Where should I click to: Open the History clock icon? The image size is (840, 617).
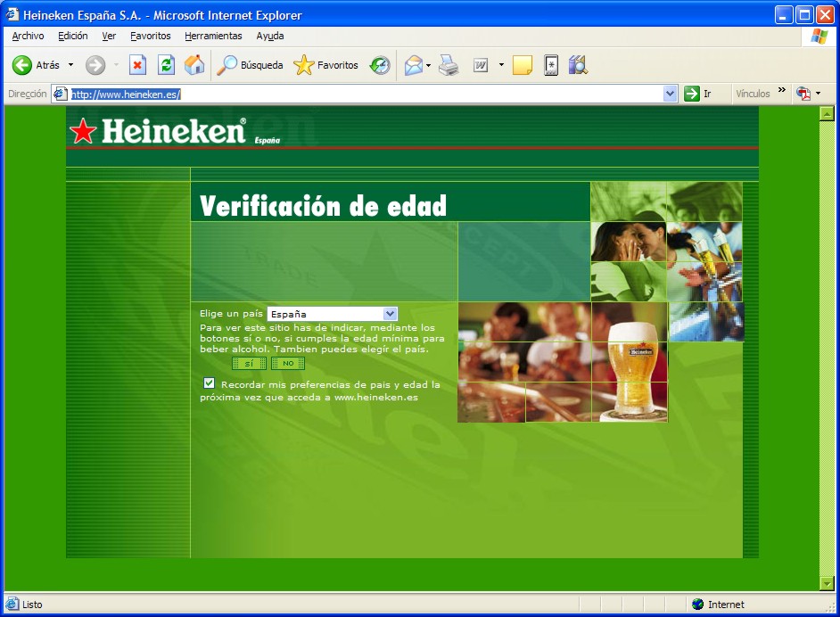click(x=381, y=65)
